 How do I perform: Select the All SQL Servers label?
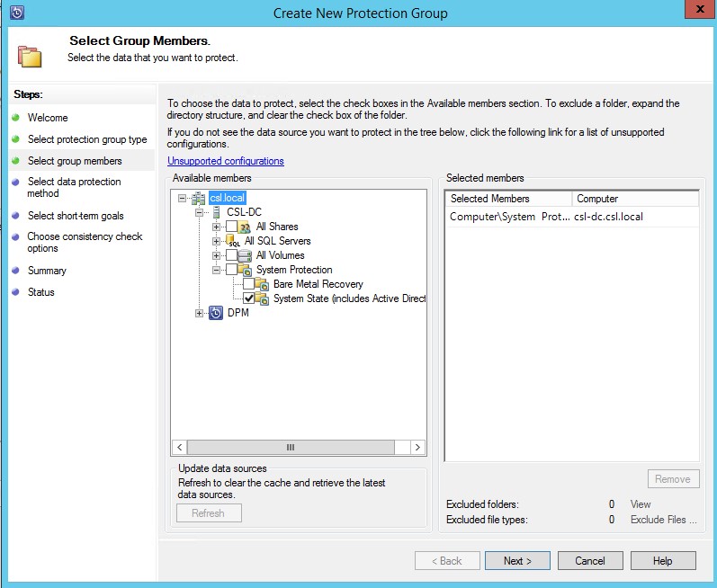(x=278, y=241)
